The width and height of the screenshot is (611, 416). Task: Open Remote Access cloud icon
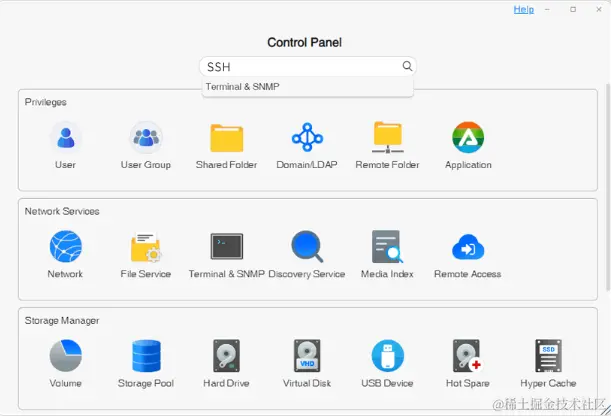[x=468, y=247]
